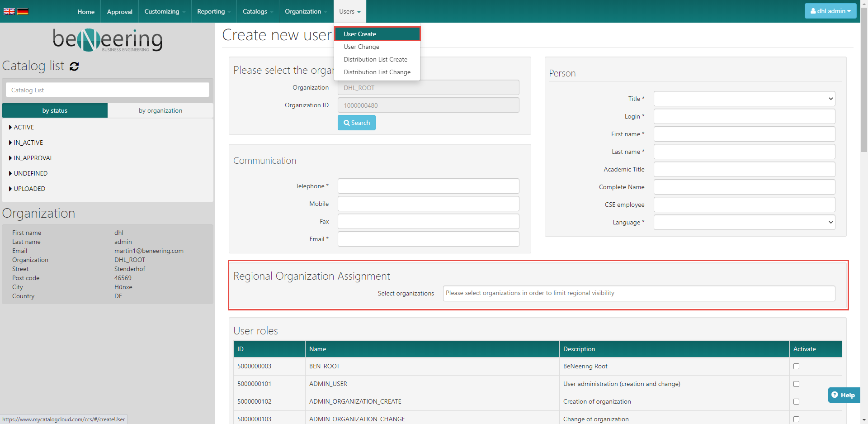
Task: Expand the IN_APPROVAL catalog group
Action: (x=10, y=158)
